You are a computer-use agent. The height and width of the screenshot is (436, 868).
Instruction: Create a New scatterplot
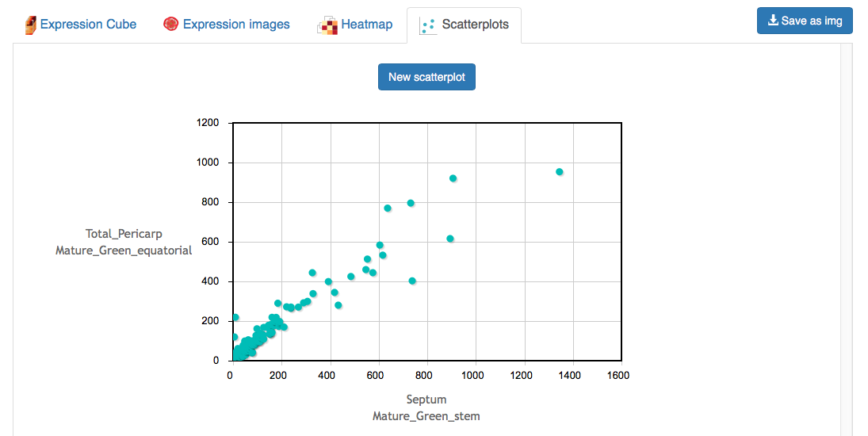[x=426, y=77]
